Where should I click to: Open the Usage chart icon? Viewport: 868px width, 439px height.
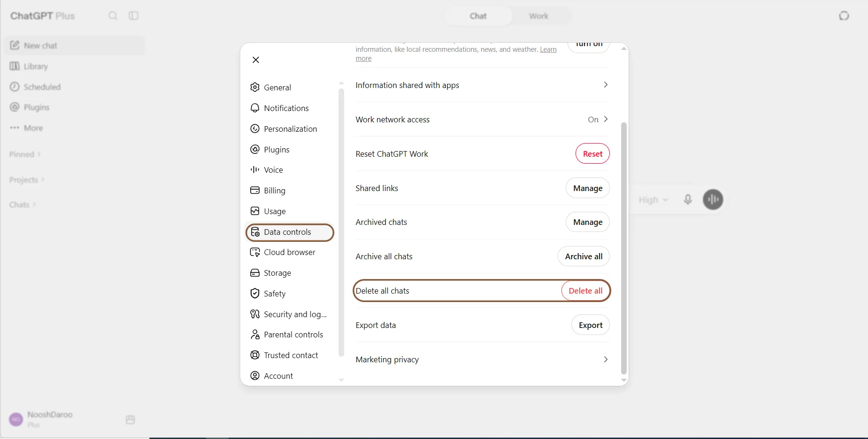pos(255,211)
